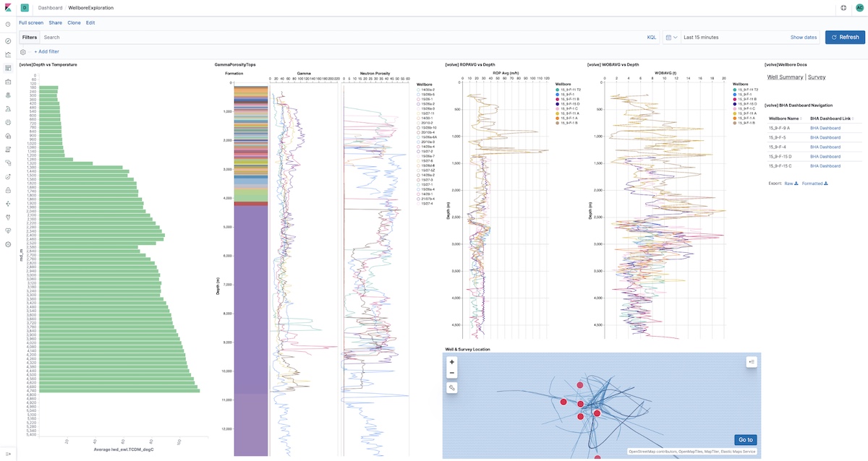The height and width of the screenshot is (461, 868).
Task: Click the Add filter link
Action: (x=47, y=52)
